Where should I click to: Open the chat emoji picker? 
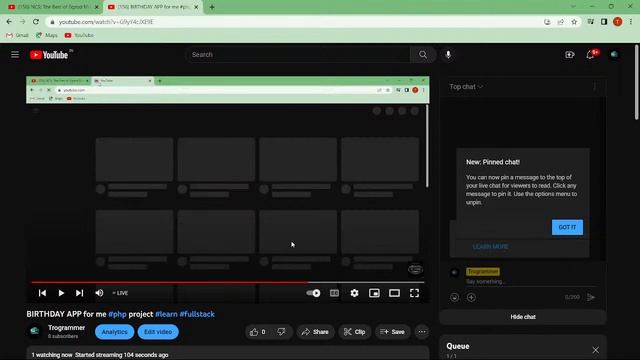coord(454,298)
